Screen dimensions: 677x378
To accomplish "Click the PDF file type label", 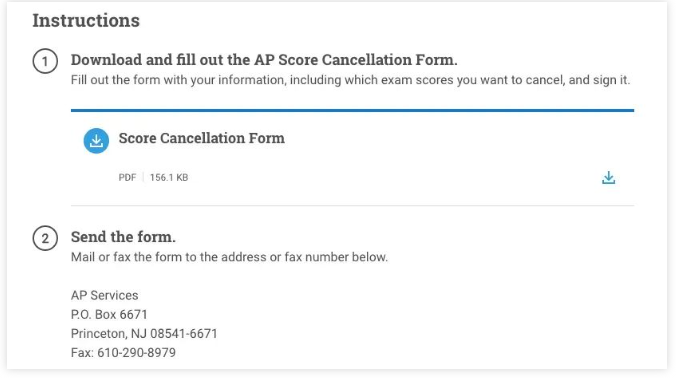I will (x=127, y=178).
